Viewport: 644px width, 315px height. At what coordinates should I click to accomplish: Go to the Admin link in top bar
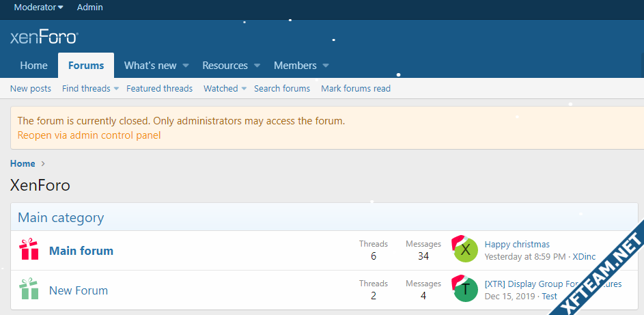(90, 8)
